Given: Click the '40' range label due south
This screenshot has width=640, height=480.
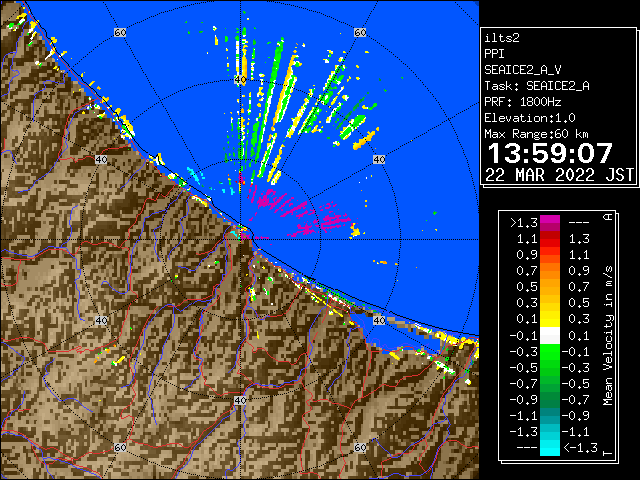Looking at the screenshot, I should [240, 400].
